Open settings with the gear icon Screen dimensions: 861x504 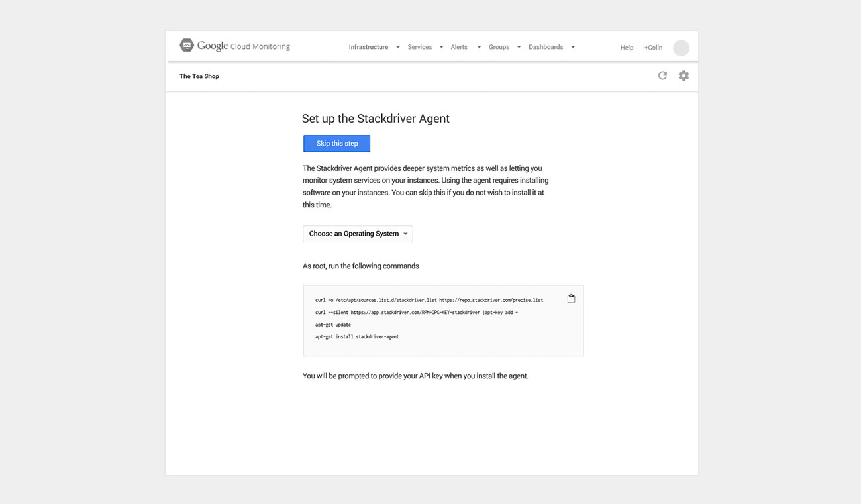pyautogui.click(x=684, y=76)
